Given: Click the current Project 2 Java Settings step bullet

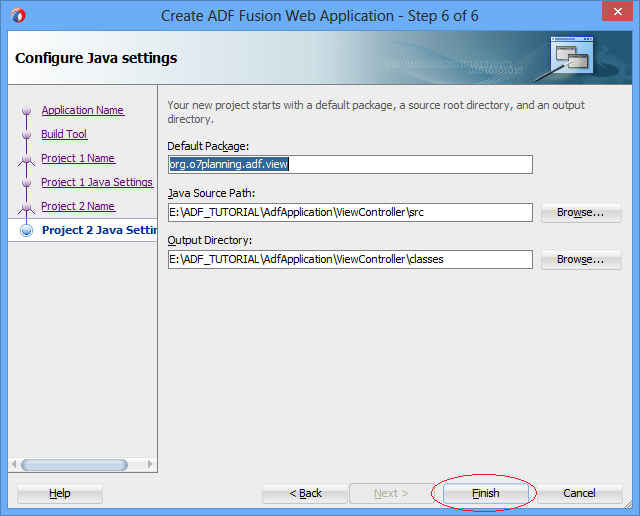Looking at the screenshot, I should [x=27, y=230].
